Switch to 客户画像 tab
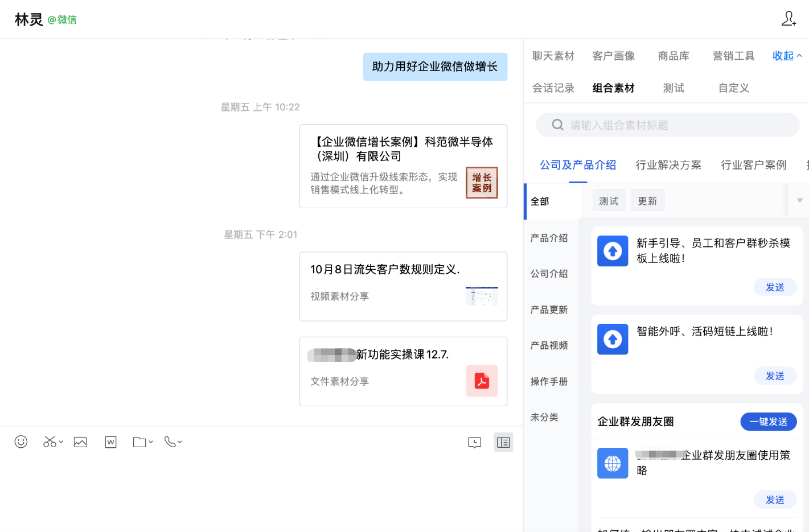The height and width of the screenshot is (532, 809). 614,56
